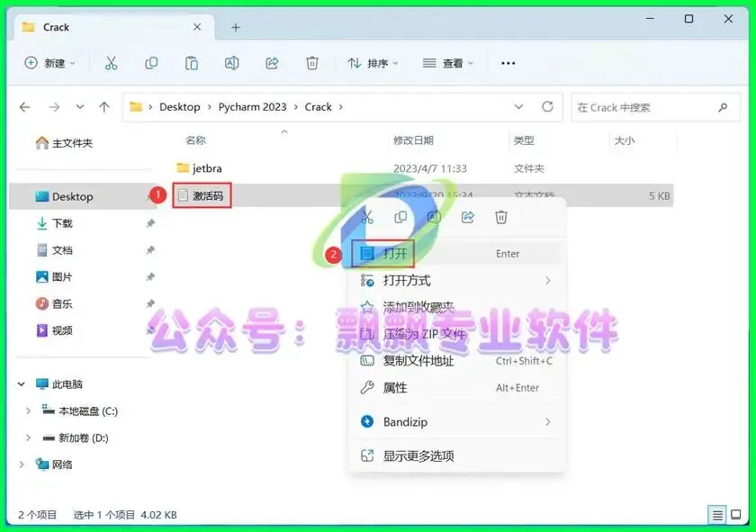Click the Copy icon in the toolbar

[151, 63]
